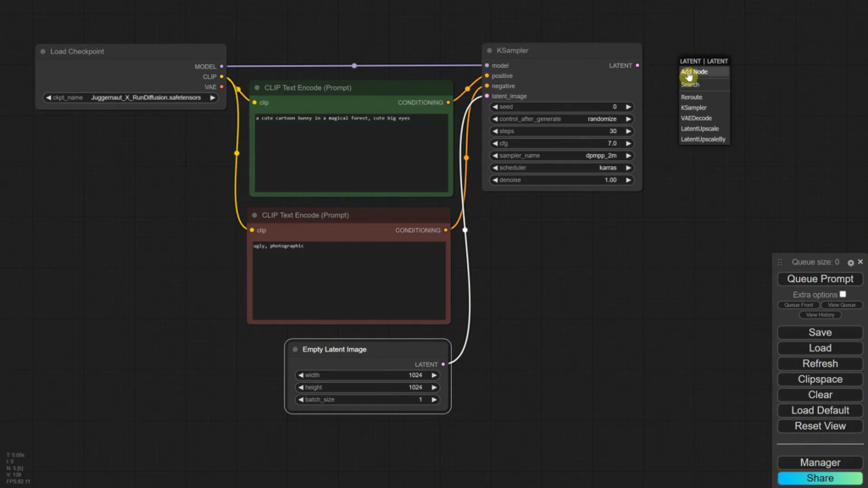
Task: Click the KSampler model input port
Action: tap(487, 65)
